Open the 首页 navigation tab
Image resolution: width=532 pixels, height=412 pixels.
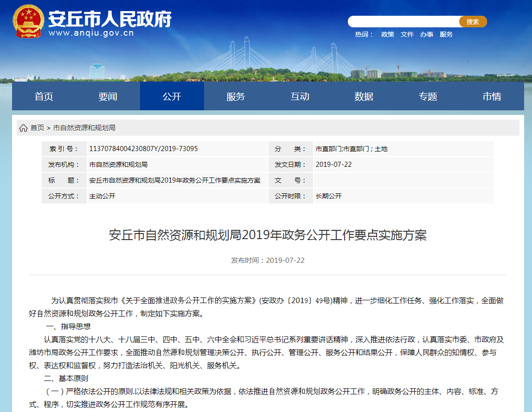pyautogui.click(x=44, y=96)
